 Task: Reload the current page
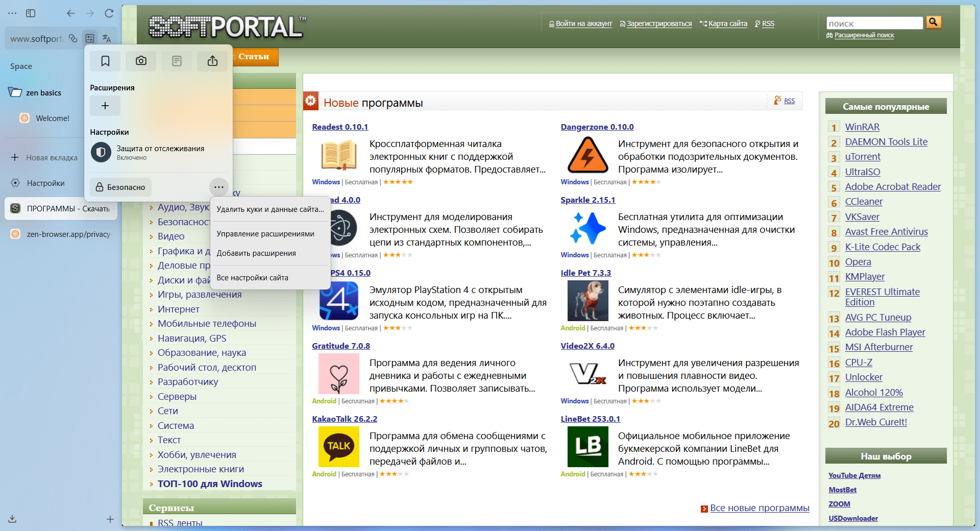(x=109, y=13)
